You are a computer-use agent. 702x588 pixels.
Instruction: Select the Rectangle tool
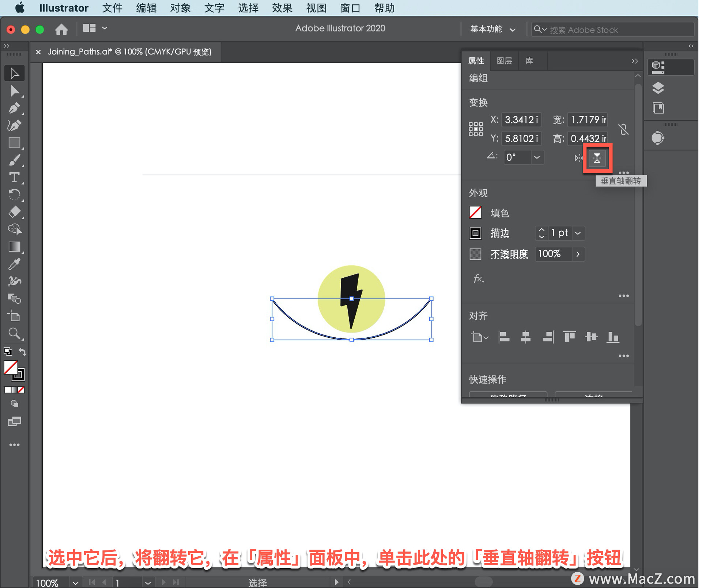coord(14,143)
